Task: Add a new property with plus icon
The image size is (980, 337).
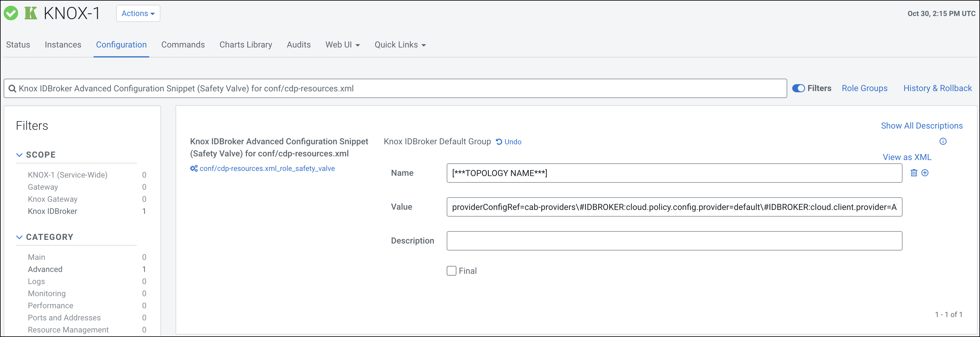Action: tap(925, 173)
